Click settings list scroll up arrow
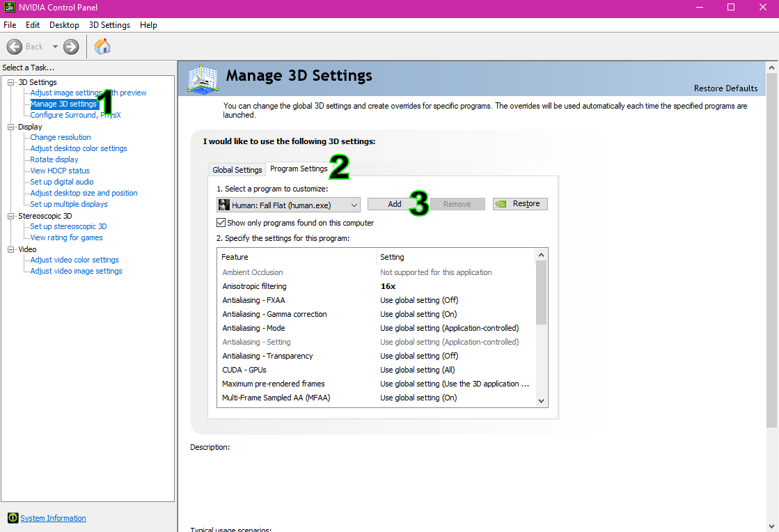The image size is (779, 532). click(542, 255)
